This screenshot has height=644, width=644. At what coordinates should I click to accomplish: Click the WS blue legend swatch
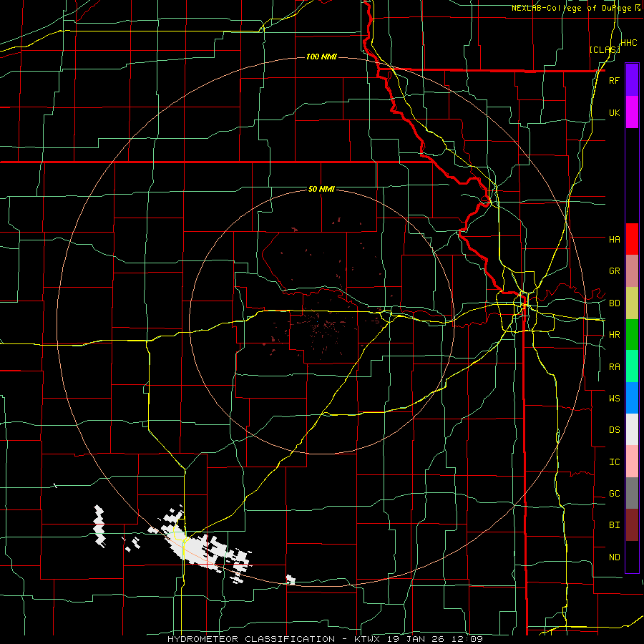(632, 398)
